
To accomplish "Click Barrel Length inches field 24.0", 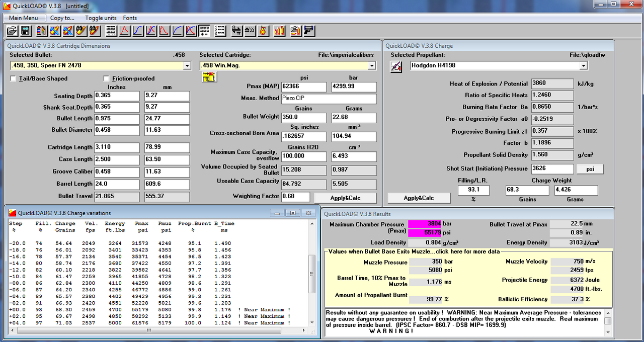I will pos(117,184).
